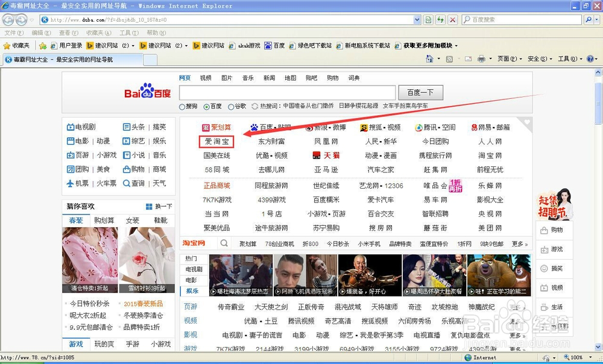
Task: Click the Help question-mark icon in command bar
Action: [x=590, y=59]
